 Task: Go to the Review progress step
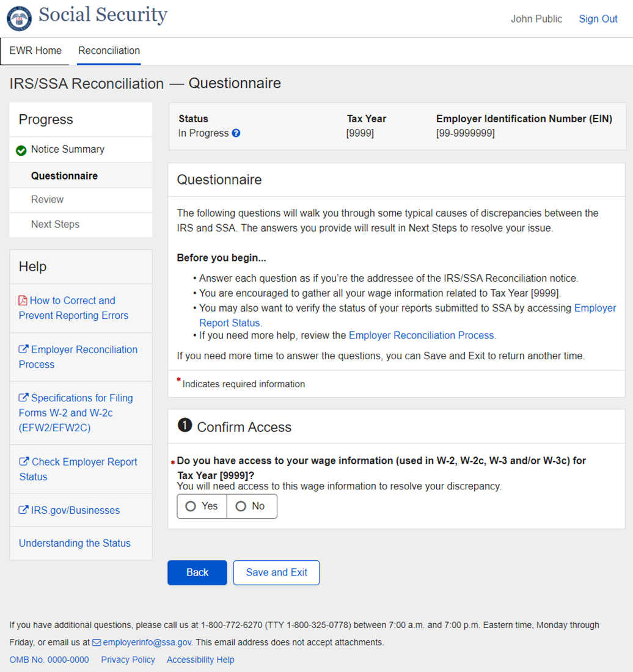(48, 200)
